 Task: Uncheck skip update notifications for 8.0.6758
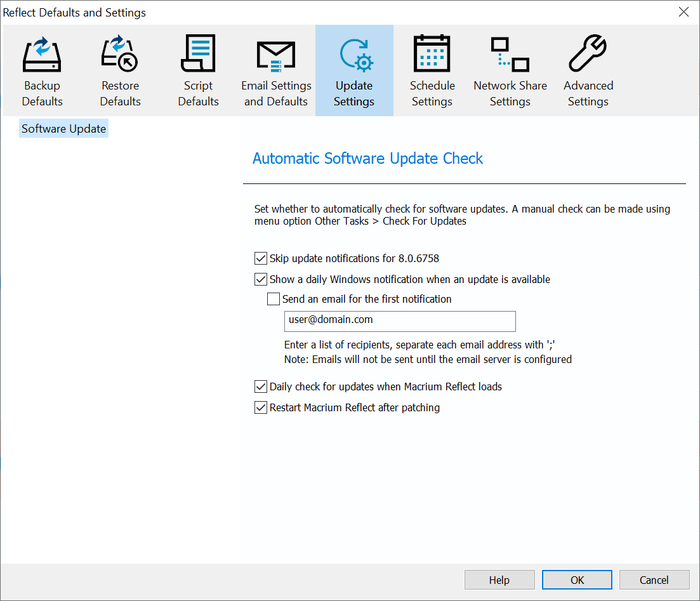(x=261, y=258)
